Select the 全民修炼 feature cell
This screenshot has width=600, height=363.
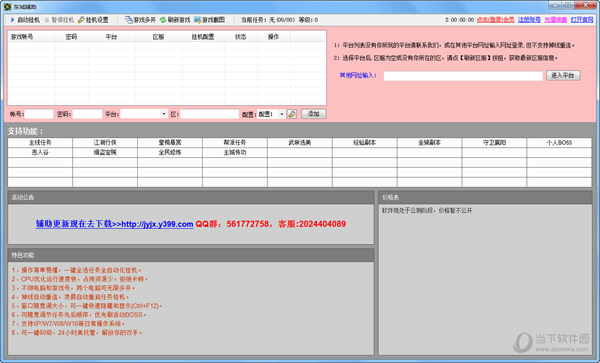tap(170, 152)
